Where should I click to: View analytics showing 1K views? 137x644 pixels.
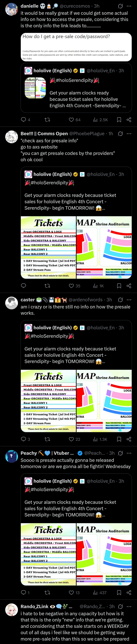click(98, 286)
